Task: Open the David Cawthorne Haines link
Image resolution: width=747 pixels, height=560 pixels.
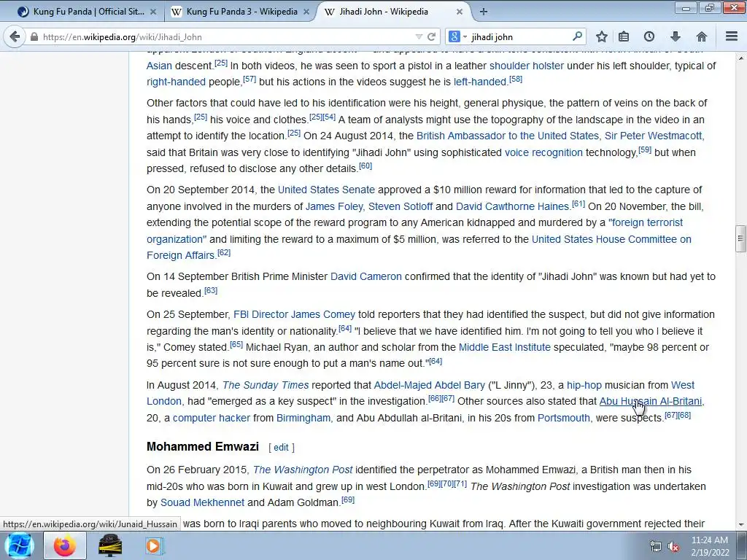Action: point(513,206)
